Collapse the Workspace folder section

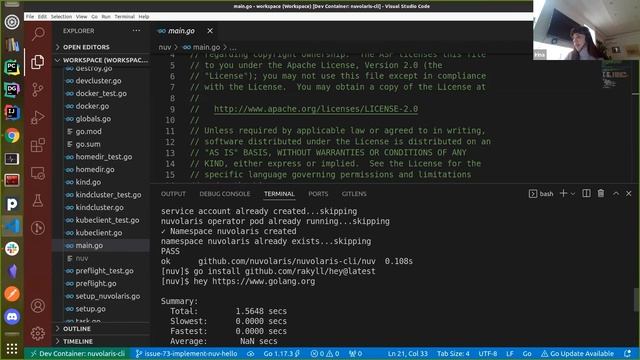101,60
